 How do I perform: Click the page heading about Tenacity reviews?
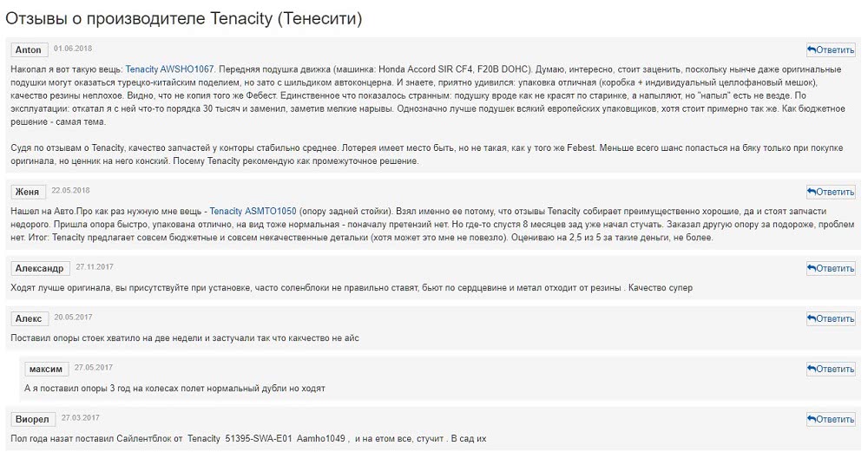(184, 19)
